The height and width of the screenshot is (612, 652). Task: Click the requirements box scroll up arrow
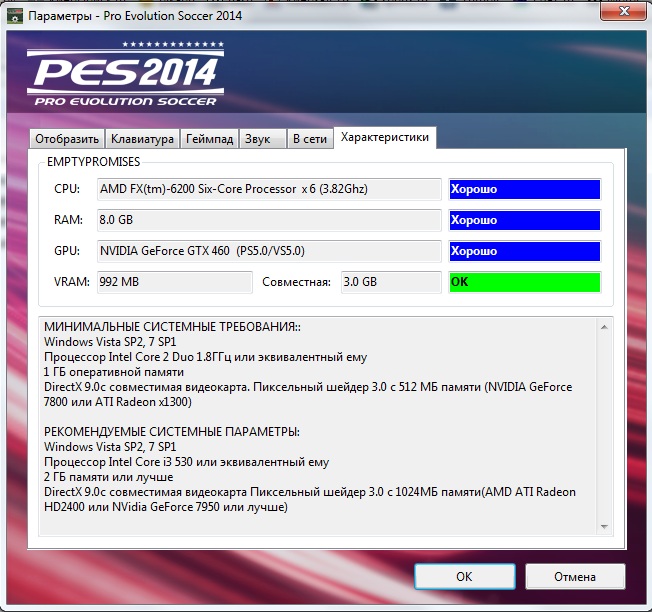pos(604,327)
